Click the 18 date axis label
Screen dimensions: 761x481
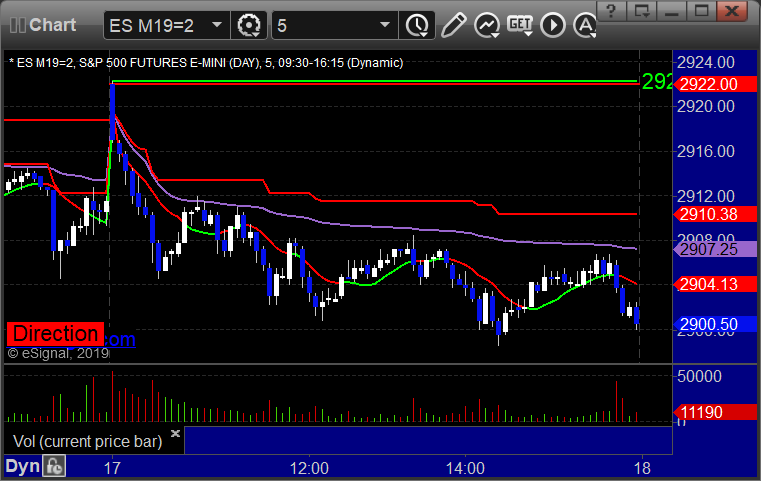point(642,468)
